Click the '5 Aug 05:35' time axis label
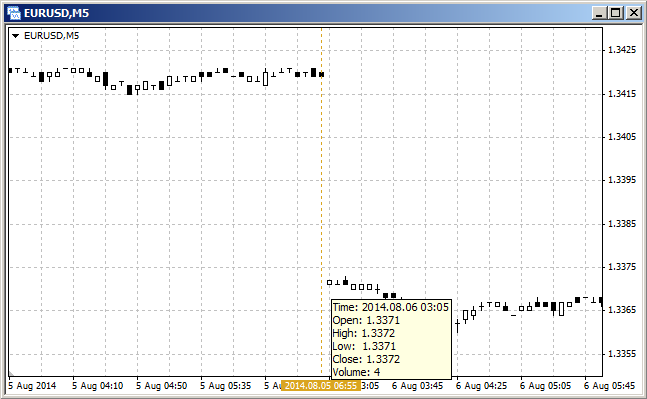This screenshot has width=647, height=399. [x=225, y=386]
